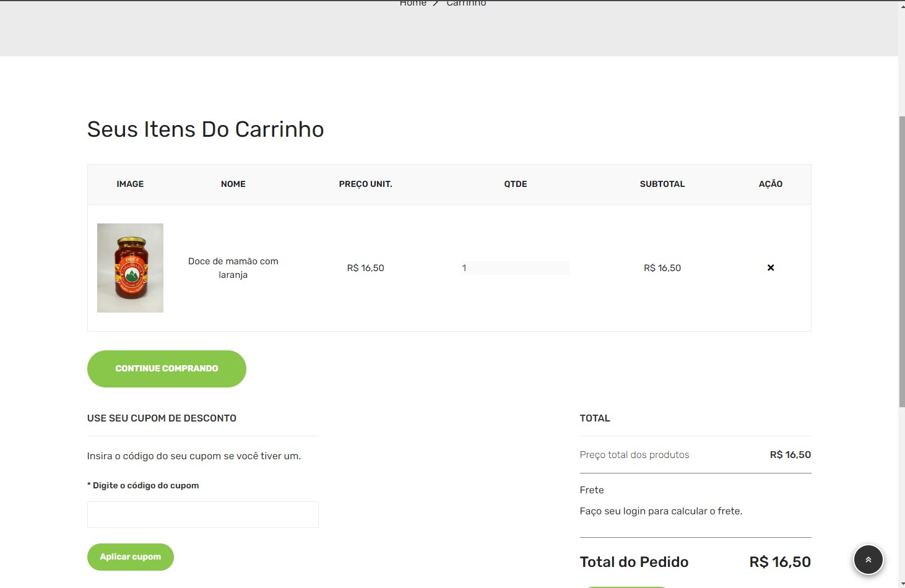The height and width of the screenshot is (588, 905).
Task: Remove Doce de mamão item with X icon
Action: 771,268
